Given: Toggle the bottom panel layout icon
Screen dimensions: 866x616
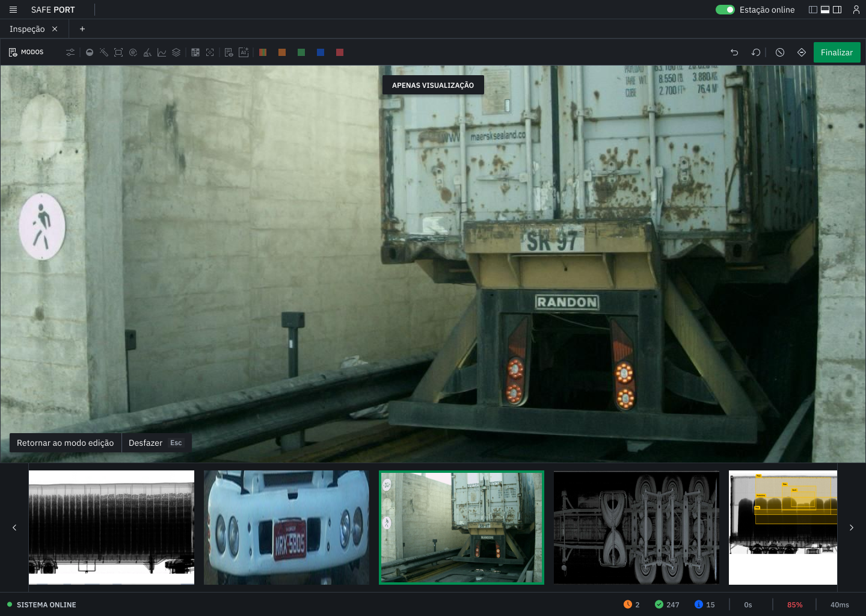Looking at the screenshot, I should coord(825,10).
